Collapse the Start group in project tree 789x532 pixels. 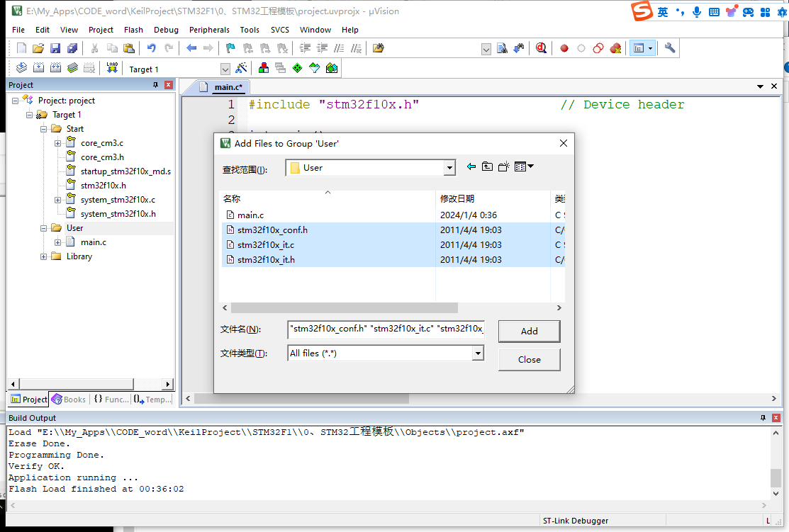pyautogui.click(x=44, y=129)
